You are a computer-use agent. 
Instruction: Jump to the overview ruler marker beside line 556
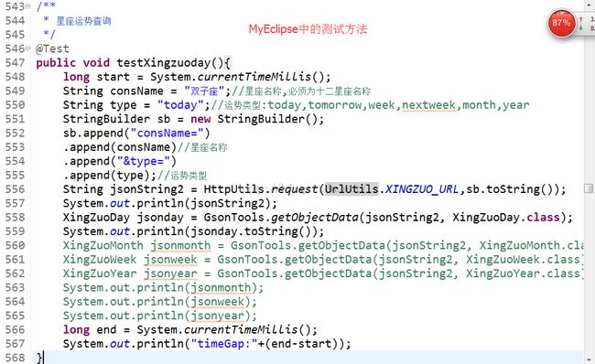point(589,188)
